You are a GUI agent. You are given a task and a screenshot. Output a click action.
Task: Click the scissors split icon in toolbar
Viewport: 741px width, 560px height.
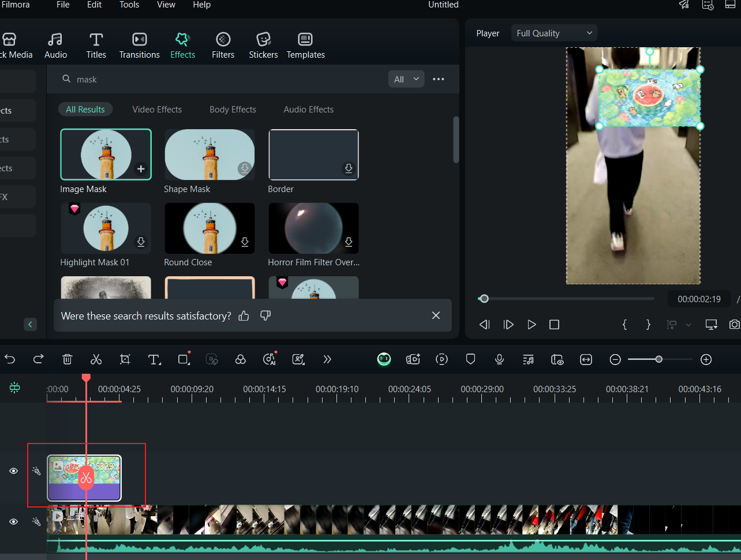pos(96,360)
